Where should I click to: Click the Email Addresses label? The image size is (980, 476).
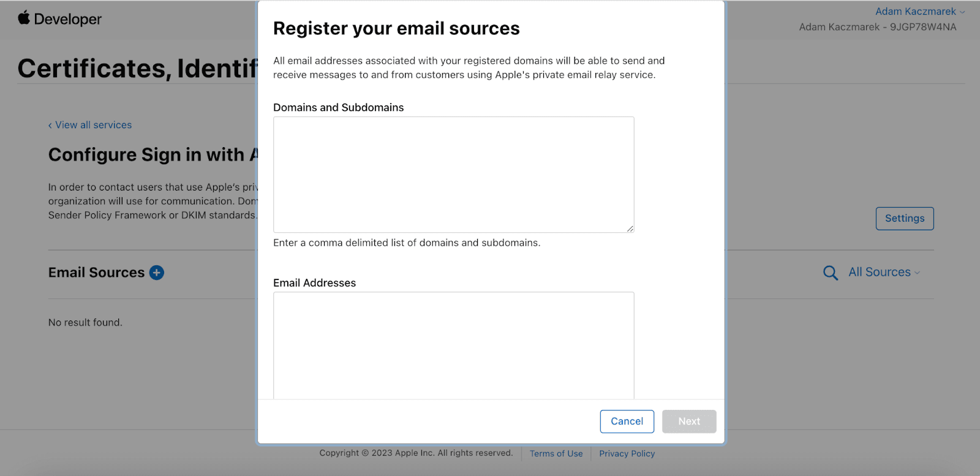point(314,282)
